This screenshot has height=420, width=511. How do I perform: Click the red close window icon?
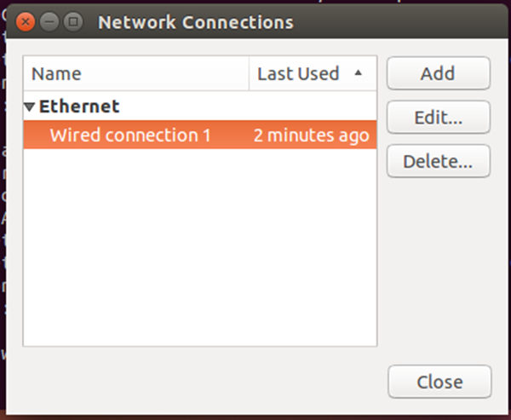click(x=25, y=22)
